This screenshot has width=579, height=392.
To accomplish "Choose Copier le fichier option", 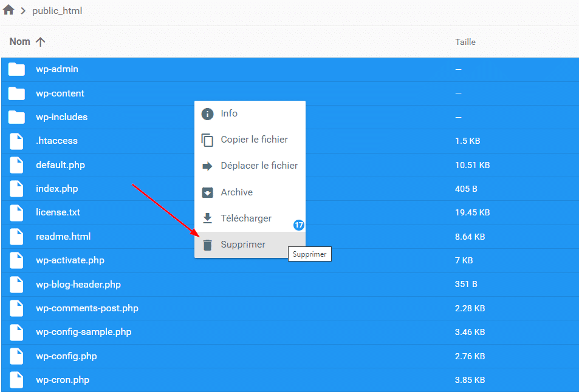I will 254,140.
